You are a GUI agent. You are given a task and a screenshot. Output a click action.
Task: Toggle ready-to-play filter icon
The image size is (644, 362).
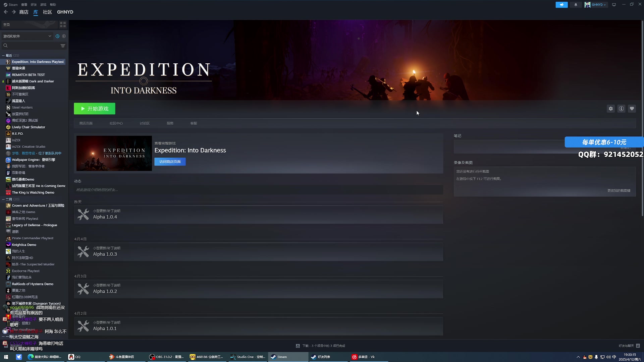click(64, 36)
